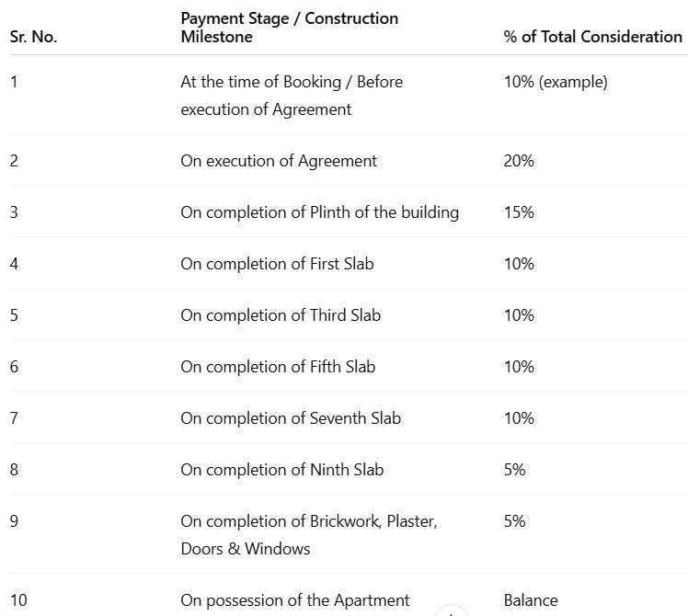Select 'On completion of Seventh Slab' cell
The width and height of the screenshot is (688, 616).
(x=291, y=418)
